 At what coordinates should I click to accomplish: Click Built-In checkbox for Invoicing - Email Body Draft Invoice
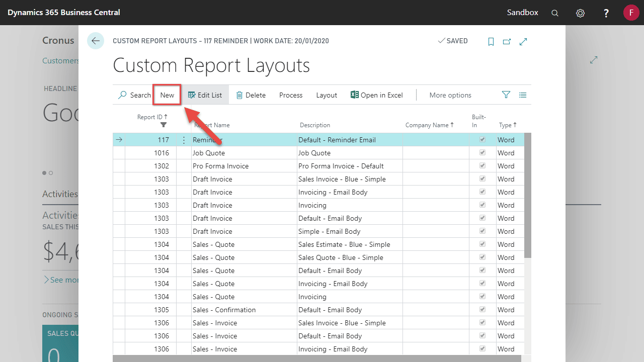[x=482, y=192]
